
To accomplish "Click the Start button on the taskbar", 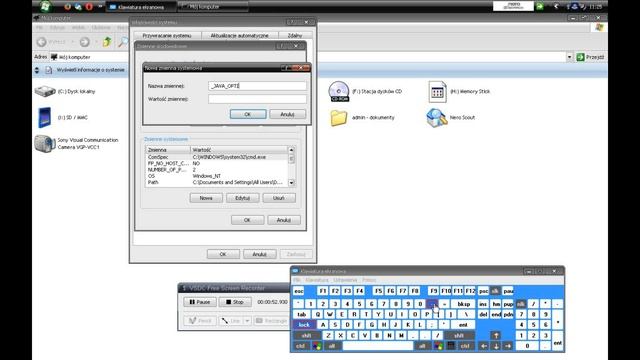I will click(46, 6).
